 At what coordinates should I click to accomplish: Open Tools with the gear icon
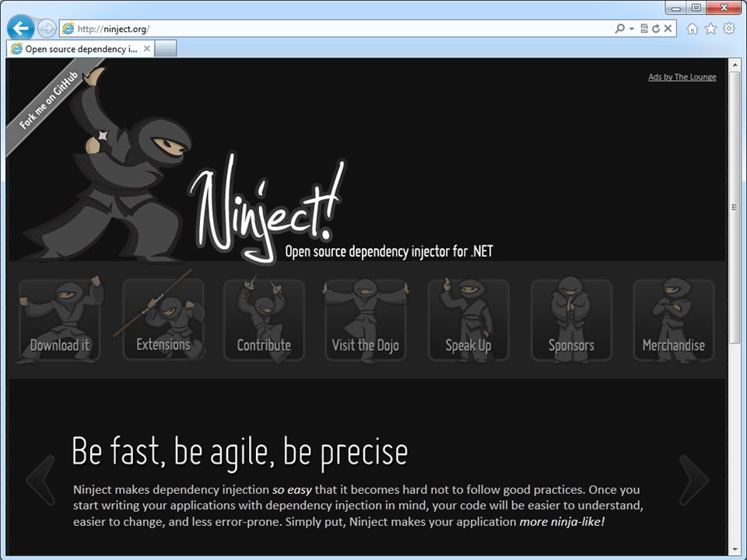729,29
